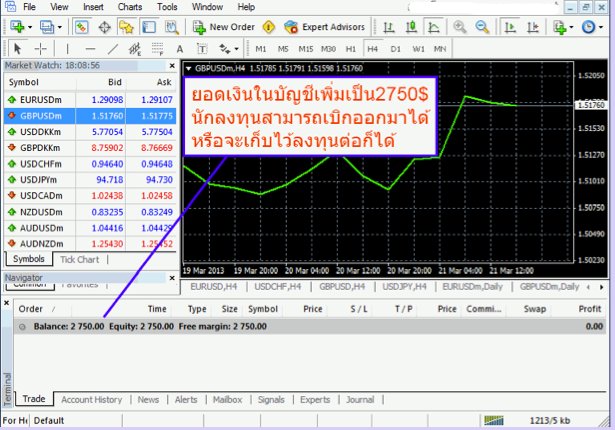Click the Indicators list icon

pyautogui.click(x=559, y=27)
